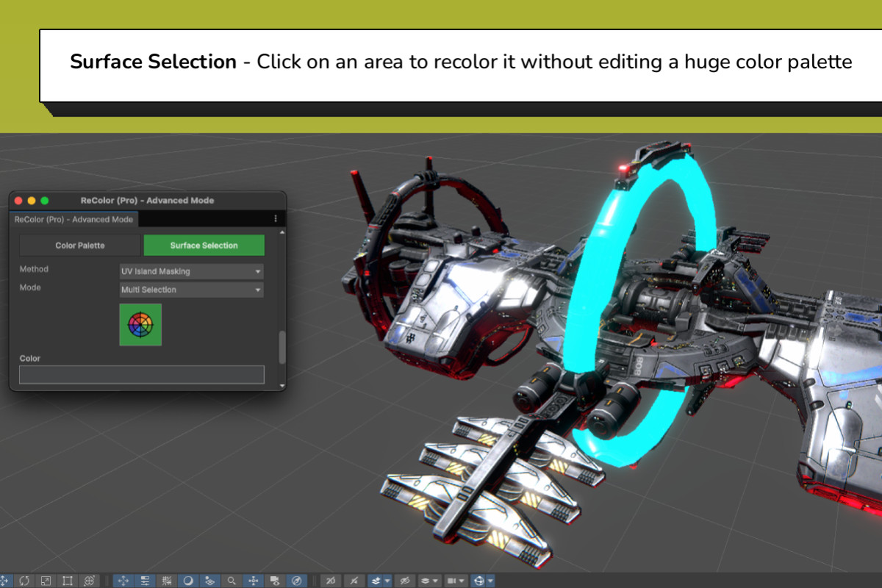Click the grid snapping icon
Screen dimensions: 882x588
point(167,581)
